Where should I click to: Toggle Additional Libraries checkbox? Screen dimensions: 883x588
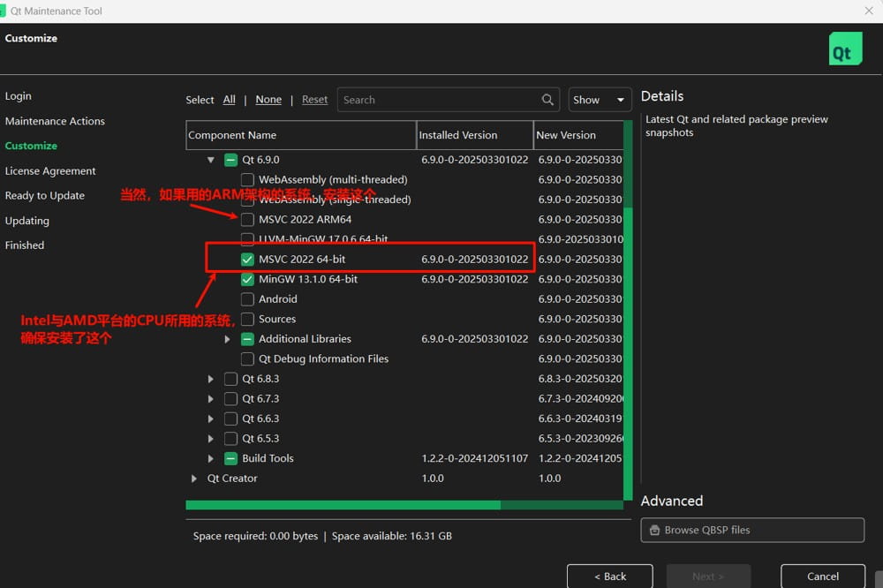247,339
